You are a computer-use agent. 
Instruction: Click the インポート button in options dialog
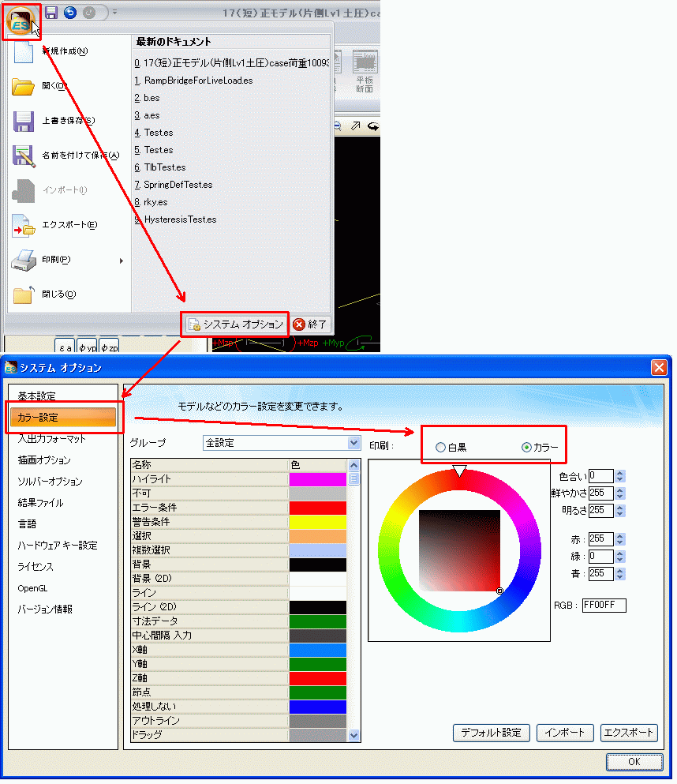click(565, 733)
